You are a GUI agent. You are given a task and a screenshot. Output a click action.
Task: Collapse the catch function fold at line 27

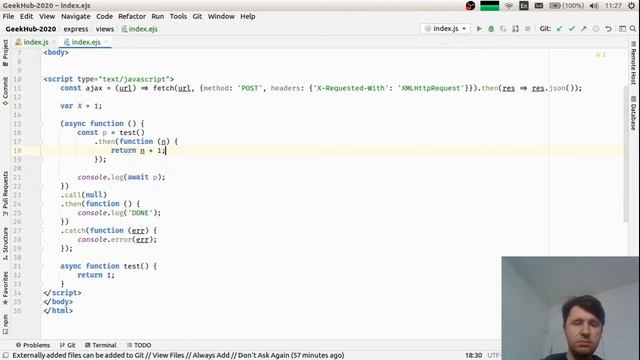[41, 231]
